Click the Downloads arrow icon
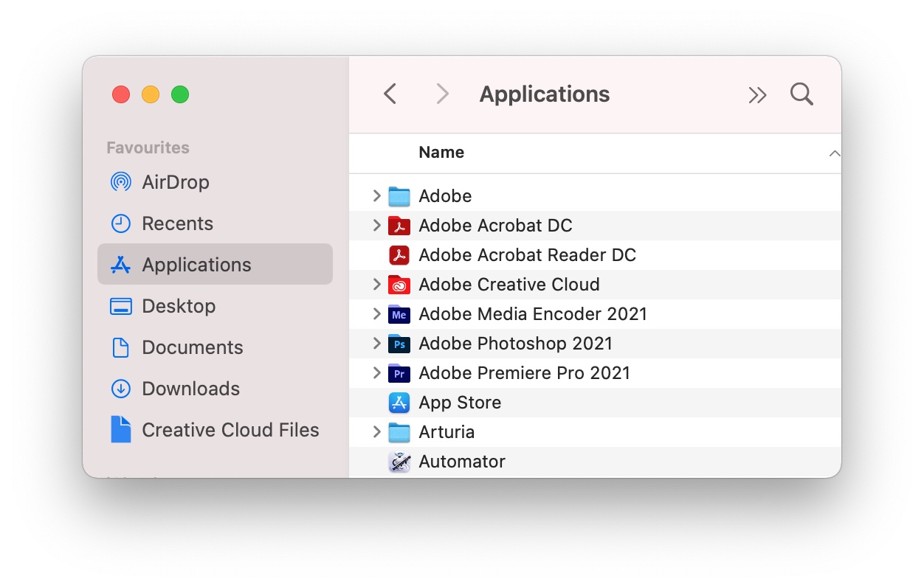This screenshot has height=587, width=924. coord(120,389)
